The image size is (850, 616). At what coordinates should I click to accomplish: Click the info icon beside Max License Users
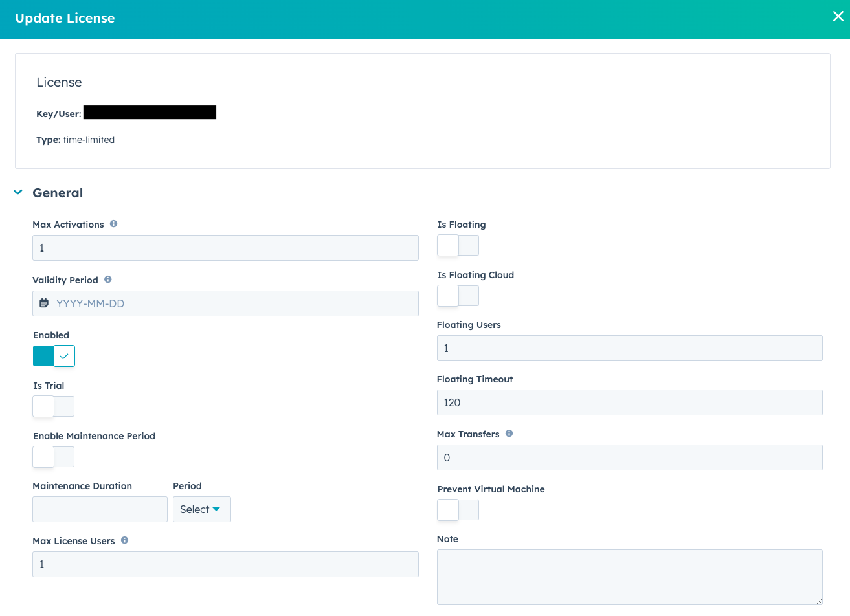pyautogui.click(x=125, y=540)
